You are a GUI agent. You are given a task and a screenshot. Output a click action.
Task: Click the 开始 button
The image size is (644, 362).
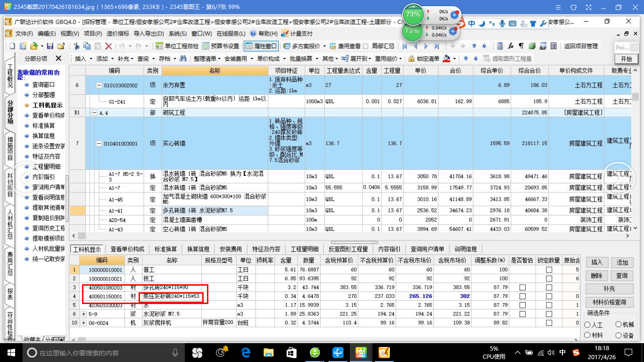click(x=626, y=59)
